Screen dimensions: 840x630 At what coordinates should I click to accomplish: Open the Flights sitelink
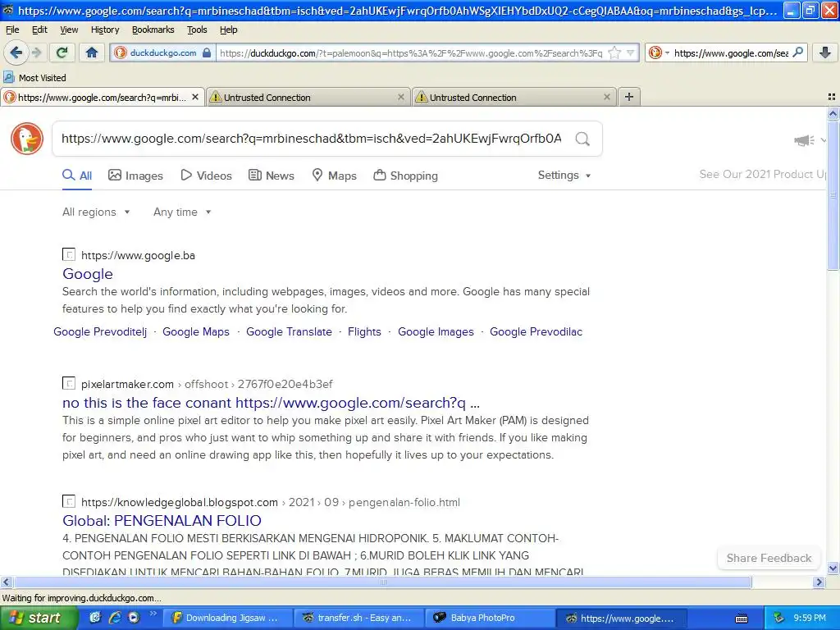(364, 331)
